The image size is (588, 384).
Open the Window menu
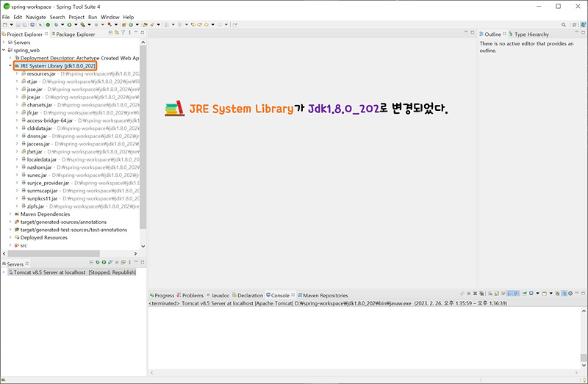tap(110, 17)
